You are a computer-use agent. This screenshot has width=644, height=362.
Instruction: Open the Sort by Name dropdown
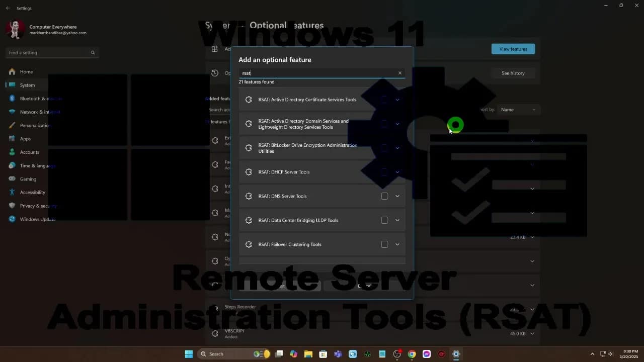click(x=518, y=110)
